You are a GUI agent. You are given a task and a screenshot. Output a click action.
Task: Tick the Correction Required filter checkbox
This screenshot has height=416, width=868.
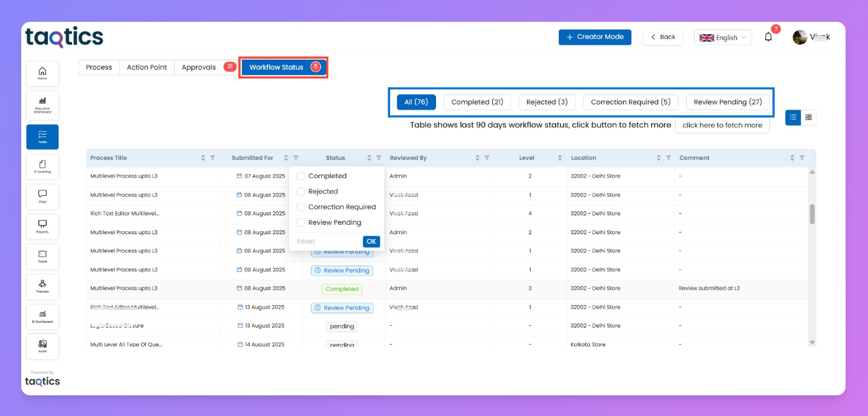click(x=301, y=207)
